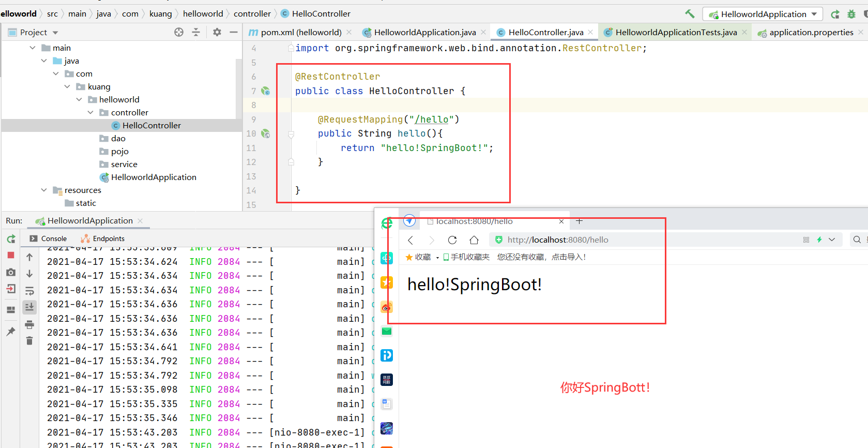Click the camera thread dump icon
Image resolution: width=868 pixels, height=448 pixels.
click(x=11, y=272)
